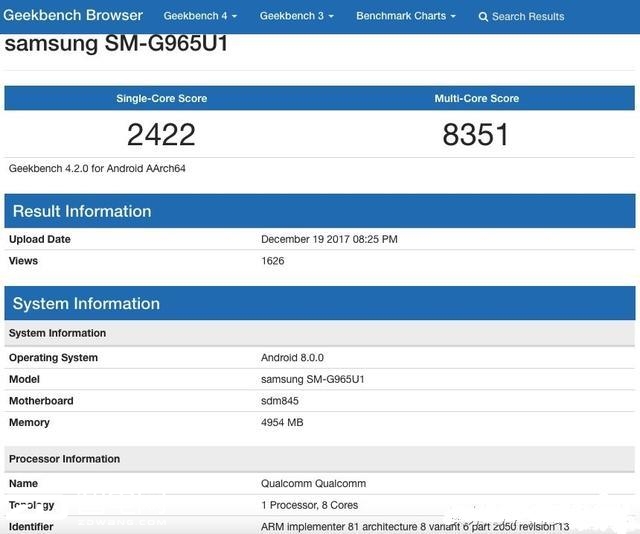Select the Qualcomm Qualcomm processor name
This screenshot has height=534, width=640.
(x=313, y=483)
